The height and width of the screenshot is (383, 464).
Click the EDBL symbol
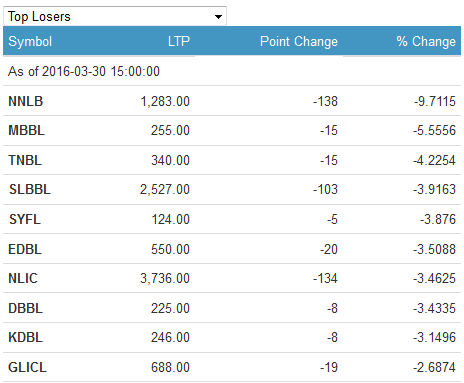tap(25, 249)
